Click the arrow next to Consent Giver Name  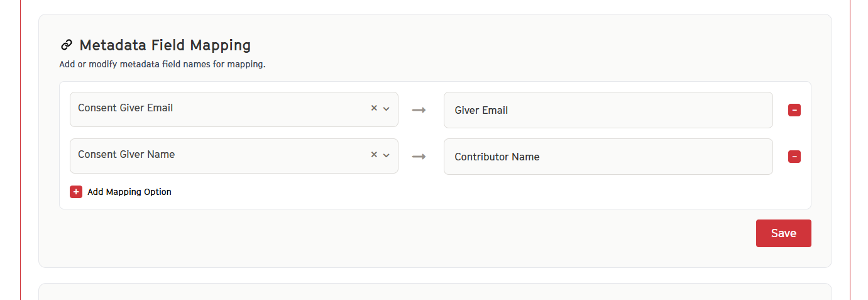pos(419,157)
